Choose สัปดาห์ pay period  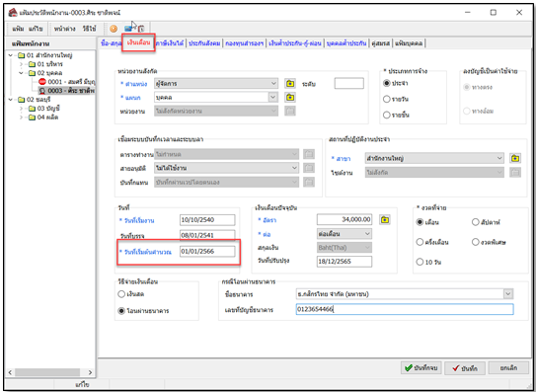(x=476, y=222)
